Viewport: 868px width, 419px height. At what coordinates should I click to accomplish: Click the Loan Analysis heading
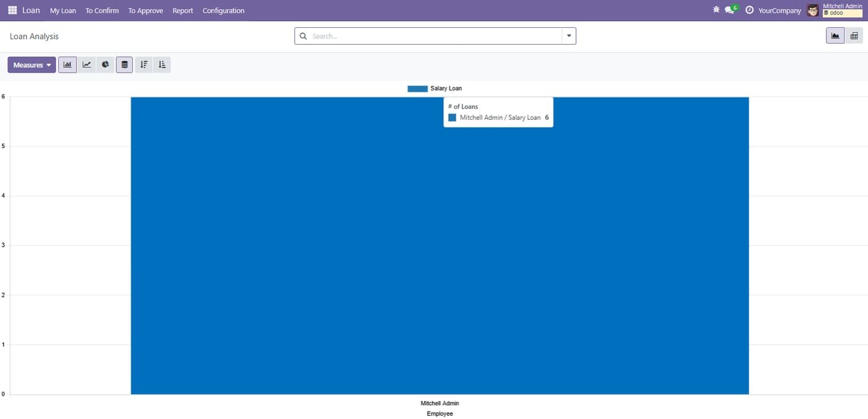pyautogui.click(x=34, y=37)
